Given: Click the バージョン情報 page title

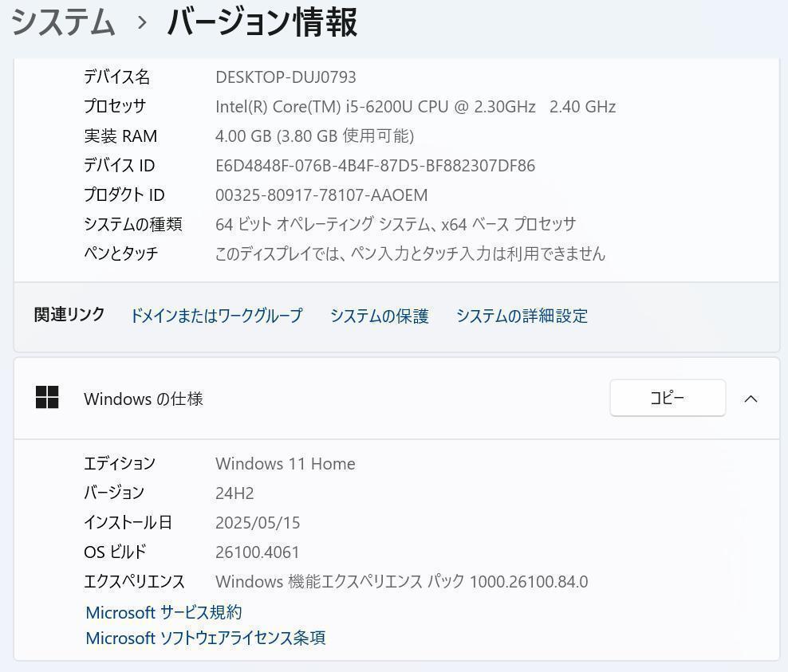Looking at the screenshot, I should 262,22.
